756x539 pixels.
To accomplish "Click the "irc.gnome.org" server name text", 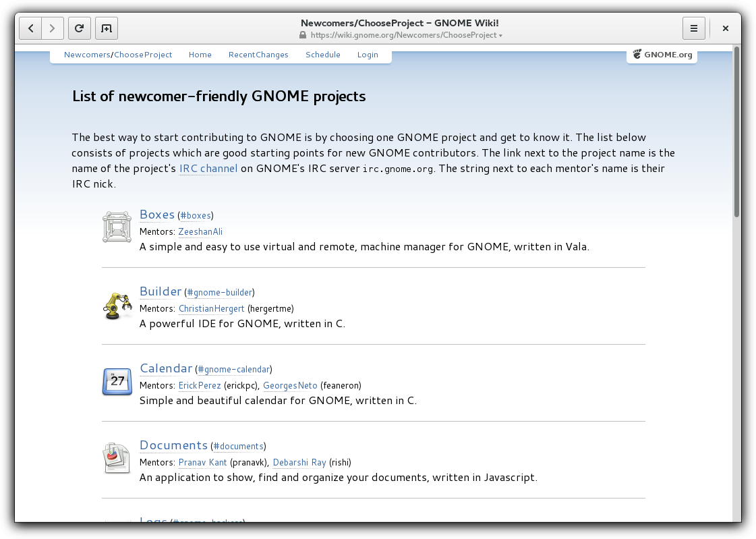I will (x=397, y=169).
